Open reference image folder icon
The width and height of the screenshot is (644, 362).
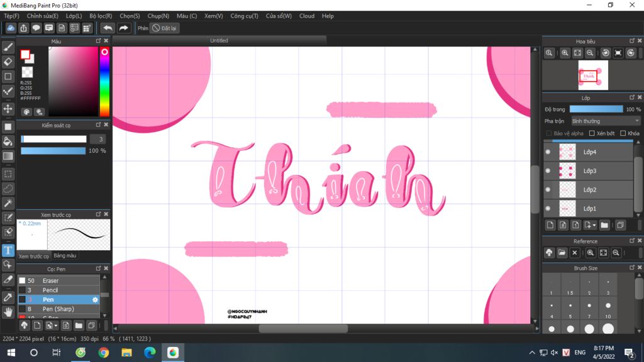562,253
